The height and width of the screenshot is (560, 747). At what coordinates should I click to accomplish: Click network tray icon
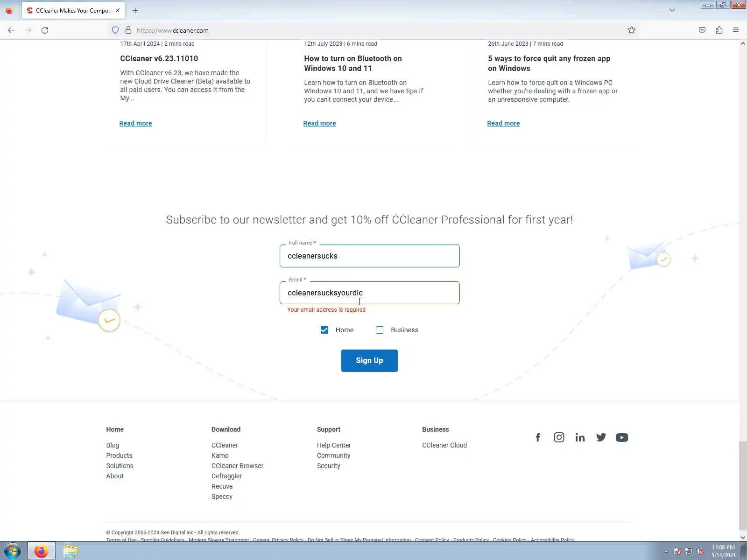689,552
